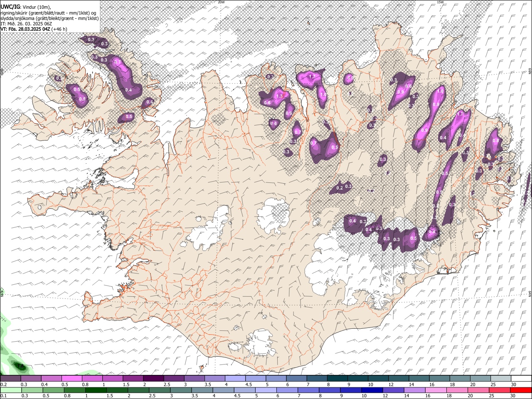Screen dimensions: 532x399
Task: Click the '15W' longitude label at the top edge
Action: (x=440, y=2)
